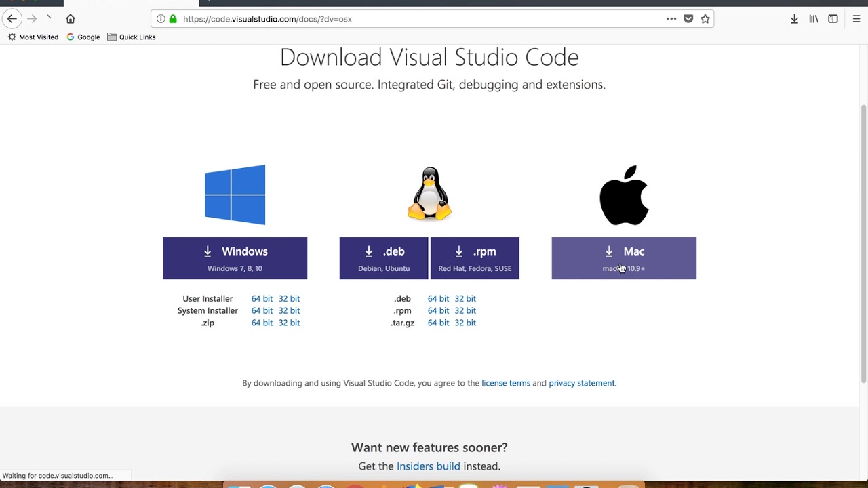This screenshot has width=868, height=488.
Task: Click the Free and open source subtitle text
Action: [x=429, y=85]
